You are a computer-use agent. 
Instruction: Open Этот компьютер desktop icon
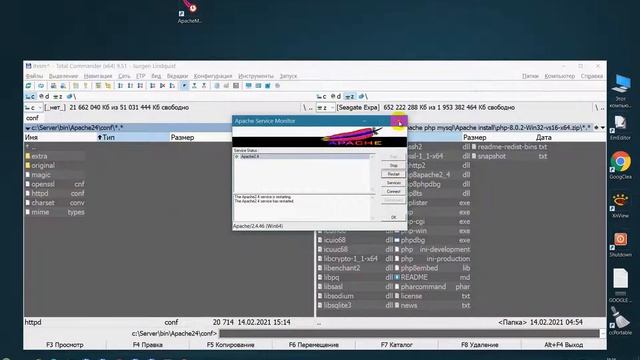tap(621, 91)
